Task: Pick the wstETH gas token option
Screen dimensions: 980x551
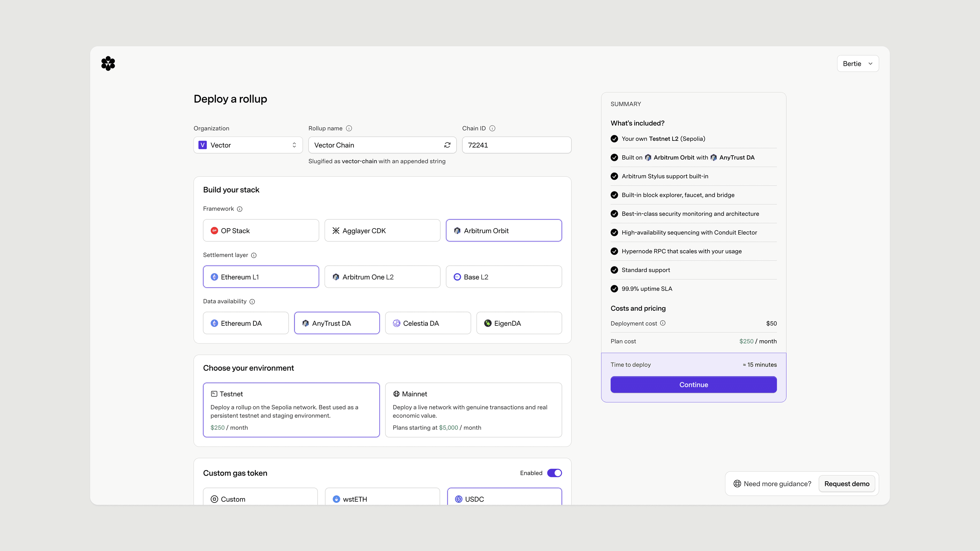Action: point(382,498)
